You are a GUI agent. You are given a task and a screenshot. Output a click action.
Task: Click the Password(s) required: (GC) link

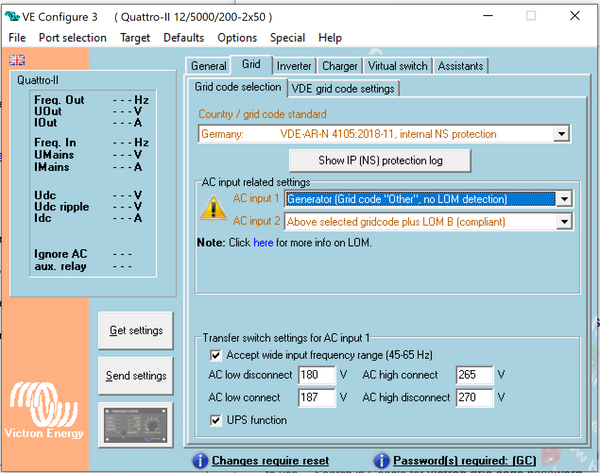coord(465,460)
